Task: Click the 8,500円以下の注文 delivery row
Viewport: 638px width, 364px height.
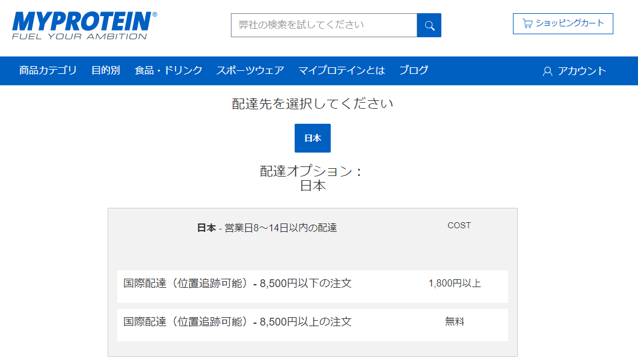Action: coord(313,287)
